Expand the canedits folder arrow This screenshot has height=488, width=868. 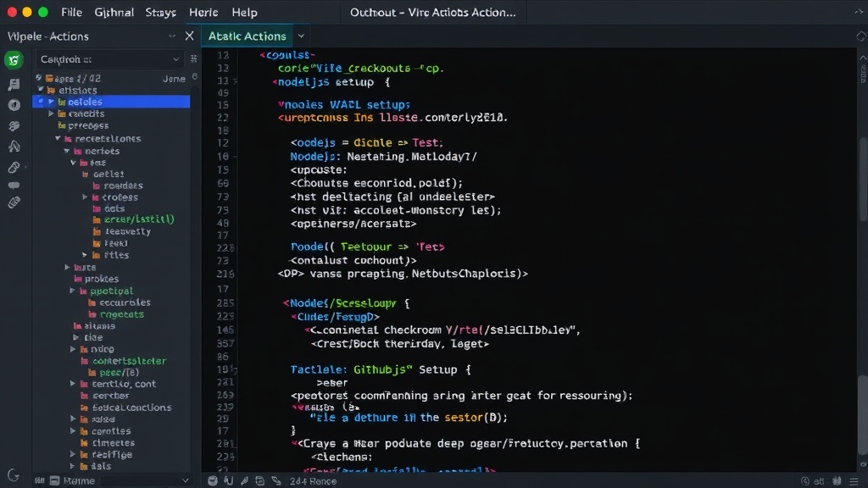coord(51,114)
